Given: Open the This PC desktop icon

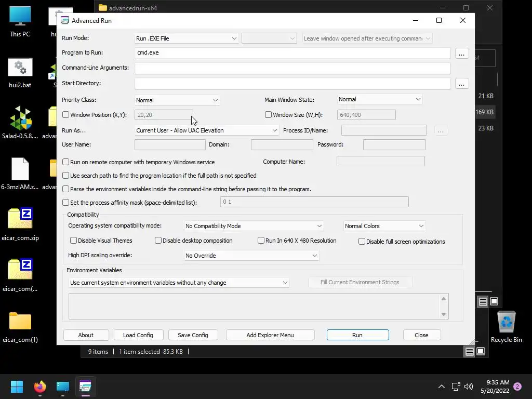Looking at the screenshot, I should 20,21.
